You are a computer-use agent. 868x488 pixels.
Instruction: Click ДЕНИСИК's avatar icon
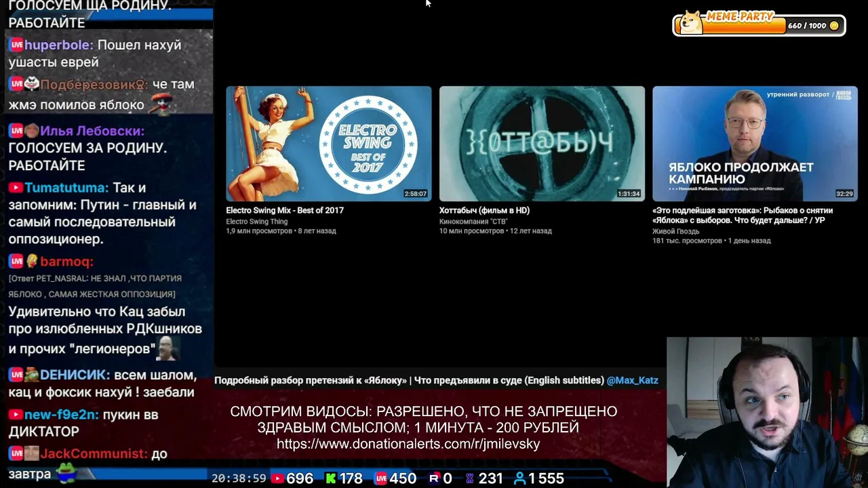(x=32, y=375)
